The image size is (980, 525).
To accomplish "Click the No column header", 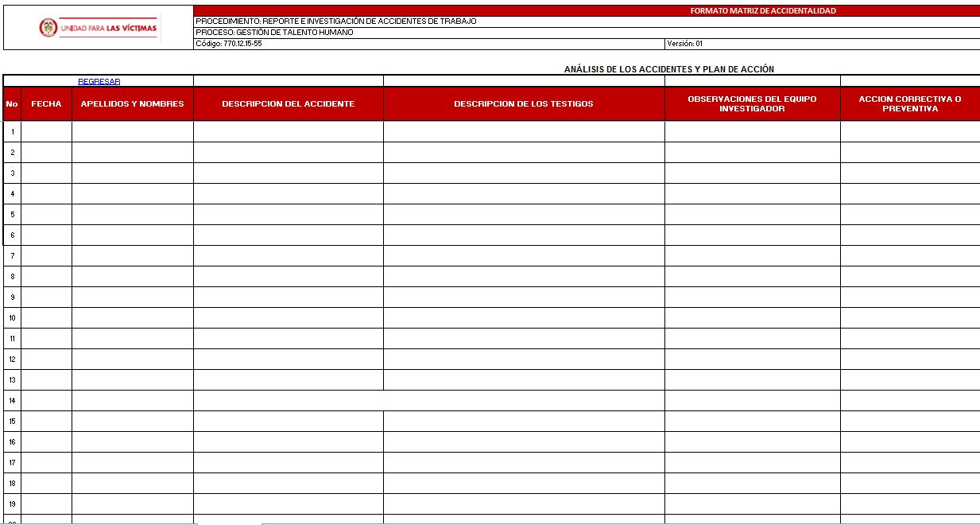I will 12,104.
